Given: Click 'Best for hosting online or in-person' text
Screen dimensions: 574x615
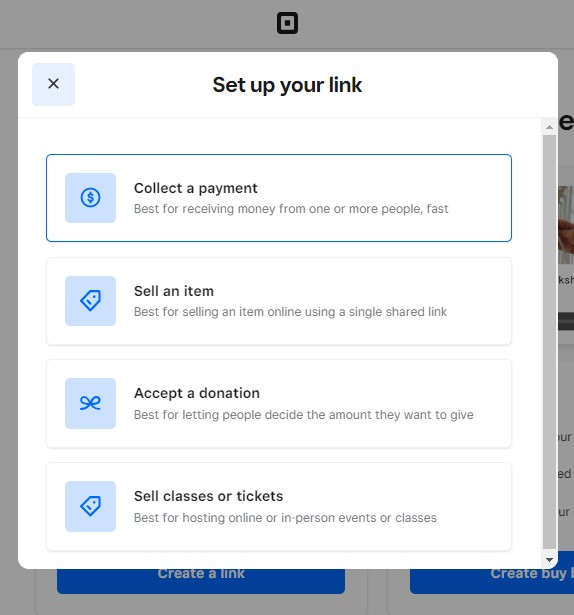Looking at the screenshot, I should tap(285, 518).
